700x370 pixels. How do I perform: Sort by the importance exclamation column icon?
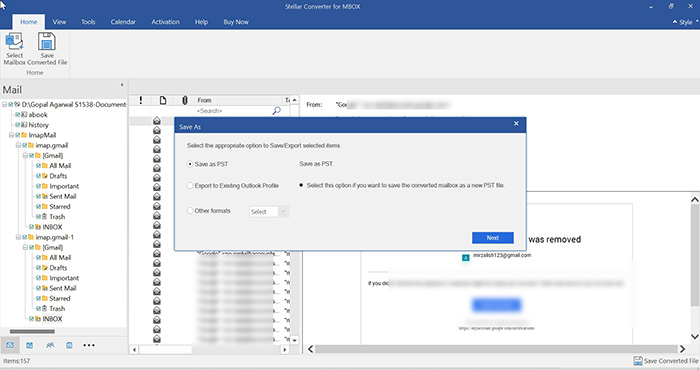click(x=141, y=100)
